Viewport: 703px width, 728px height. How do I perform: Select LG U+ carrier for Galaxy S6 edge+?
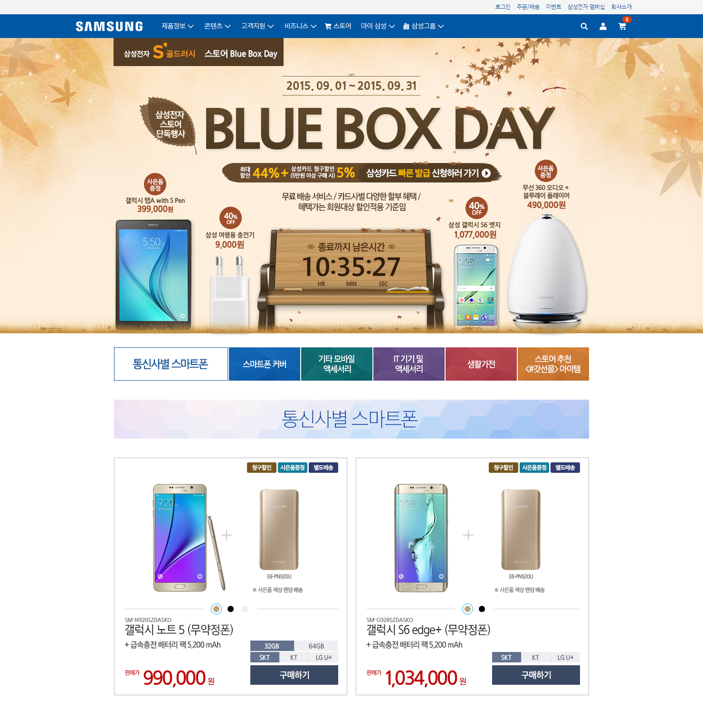tap(565, 657)
